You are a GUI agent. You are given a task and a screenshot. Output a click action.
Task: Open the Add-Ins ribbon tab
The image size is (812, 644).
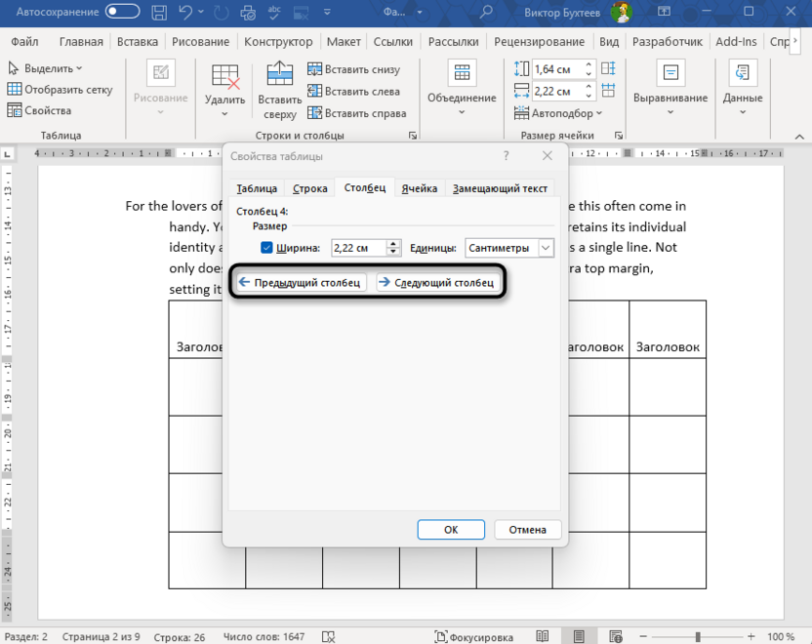point(736,42)
